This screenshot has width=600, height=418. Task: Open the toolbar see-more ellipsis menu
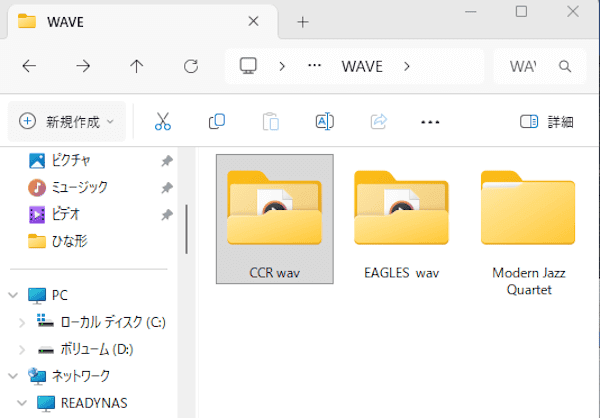tap(430, 122)
